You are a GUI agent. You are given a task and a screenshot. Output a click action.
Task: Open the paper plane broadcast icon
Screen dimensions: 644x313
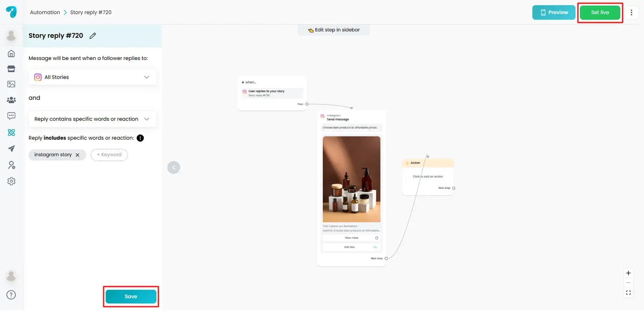tap(11, 149)
